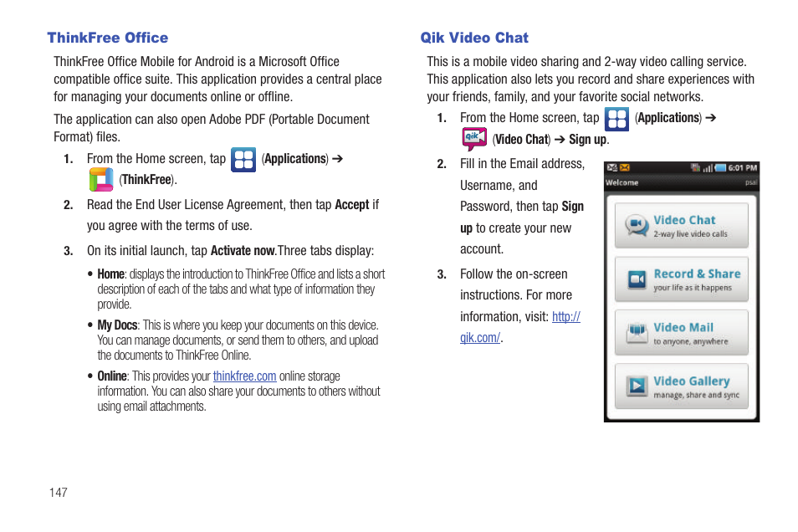
Task: Tap the colorful ThinkFree app icon
Action: (100, 180)
